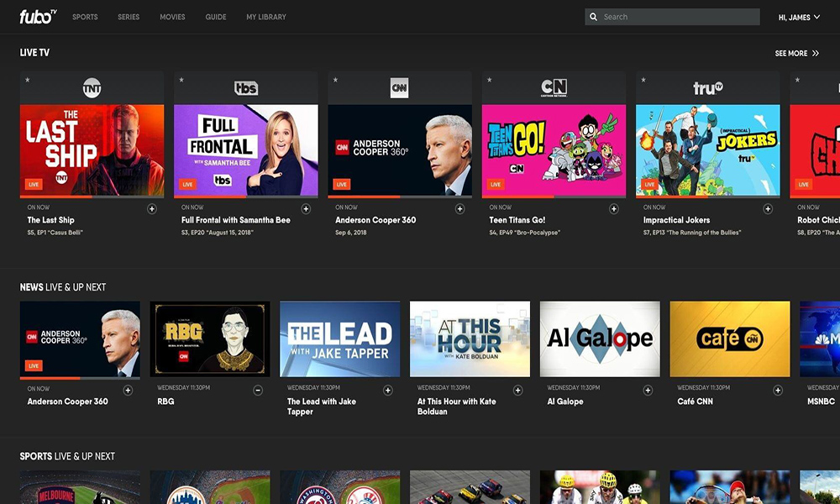Open the Guide menu

click(x=216, y=17)
